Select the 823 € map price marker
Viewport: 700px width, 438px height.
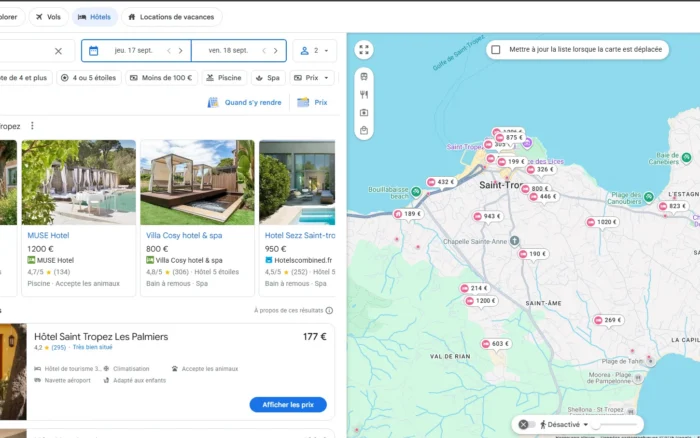point(673,206)
